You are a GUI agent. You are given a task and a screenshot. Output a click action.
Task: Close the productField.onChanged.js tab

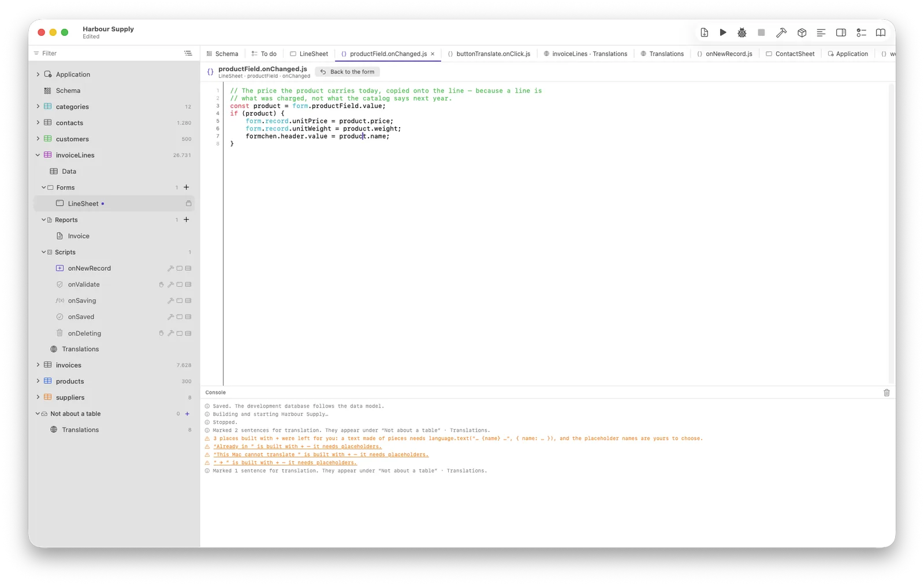433,54
